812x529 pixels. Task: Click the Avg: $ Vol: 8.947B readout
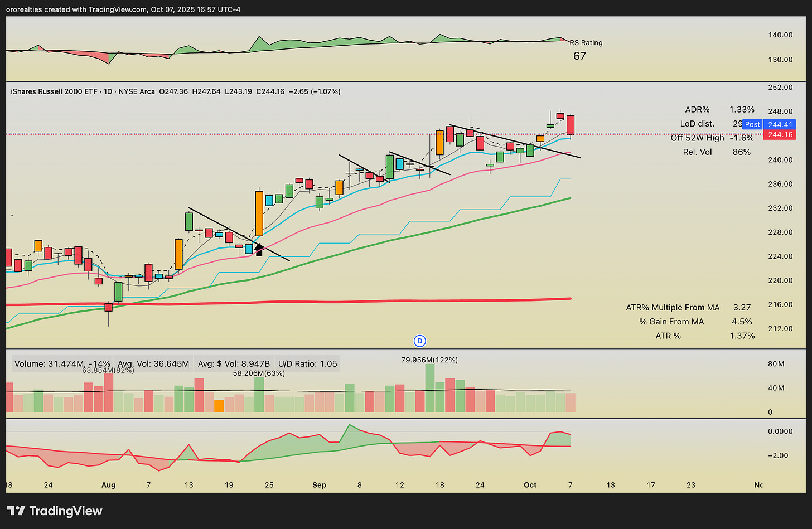tap(234, 363)
